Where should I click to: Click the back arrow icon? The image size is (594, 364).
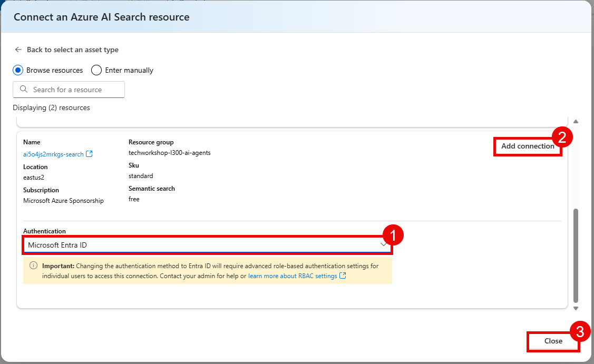point(18,49)
